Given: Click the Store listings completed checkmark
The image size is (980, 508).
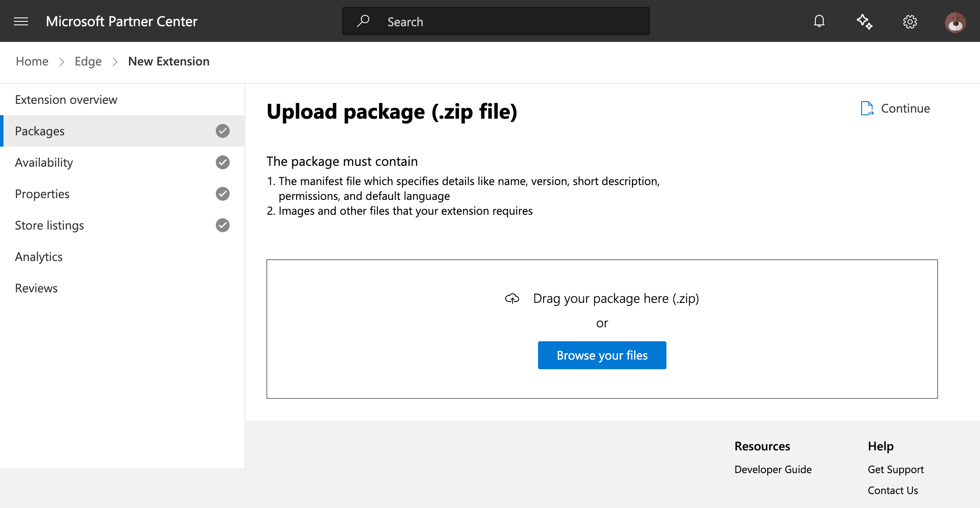Looking at the screenshot, I should point(223,225).
